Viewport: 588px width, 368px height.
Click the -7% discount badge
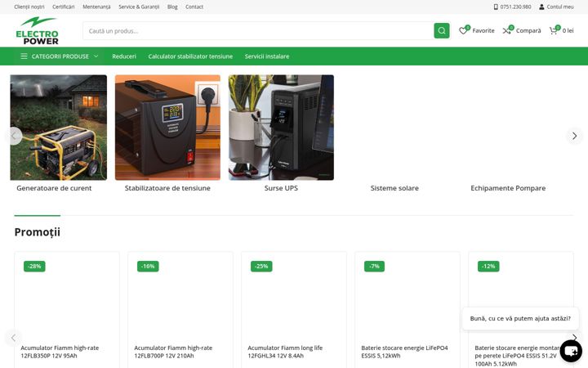(x=374, y=267)
